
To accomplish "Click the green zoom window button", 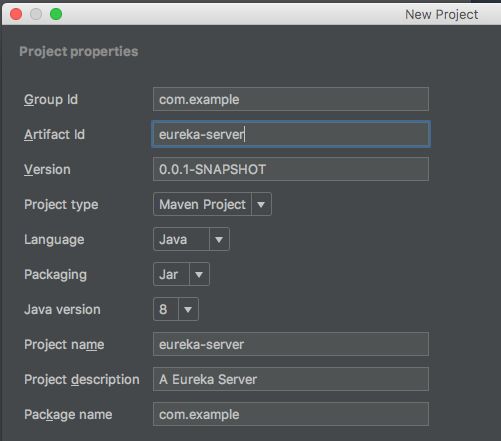I will point(56,14).
